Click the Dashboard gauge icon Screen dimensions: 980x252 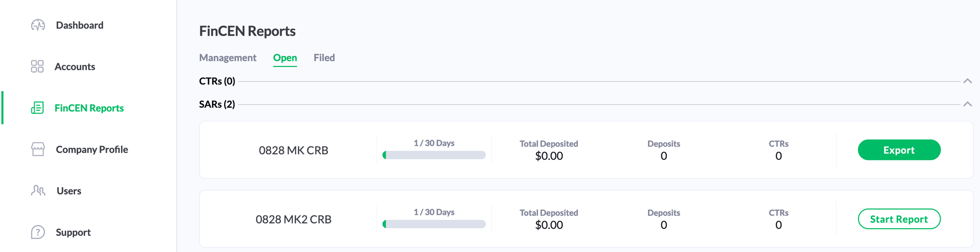[38, 25]
